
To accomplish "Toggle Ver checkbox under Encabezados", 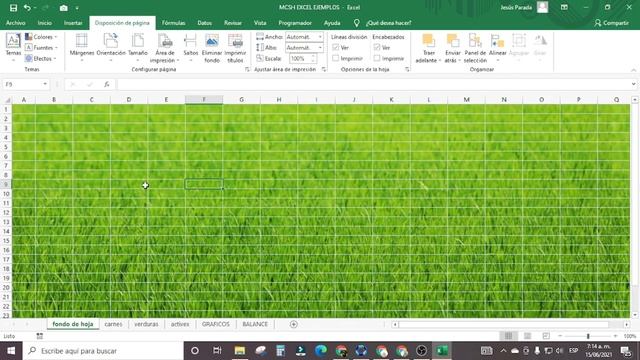I will (x=377, y=48).
